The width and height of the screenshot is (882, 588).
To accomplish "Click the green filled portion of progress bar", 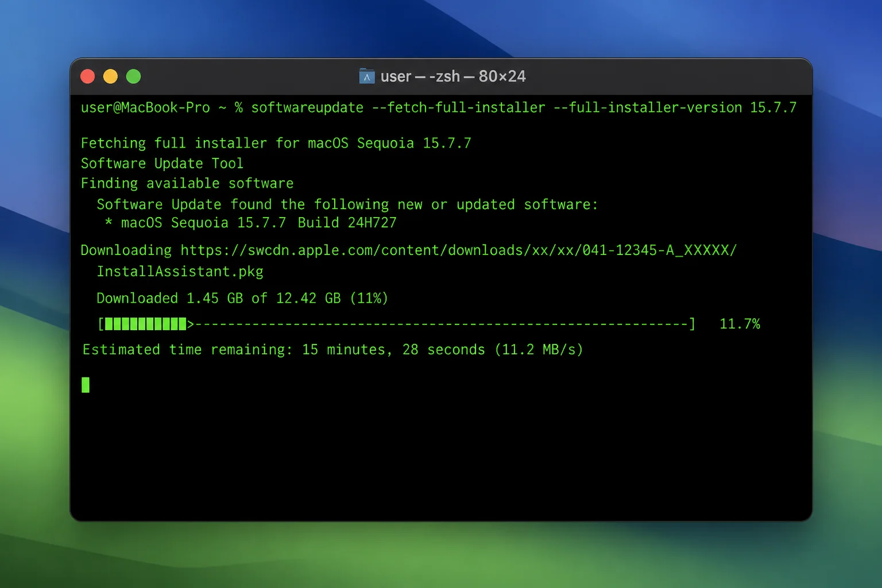I will (x=146, y=324).
